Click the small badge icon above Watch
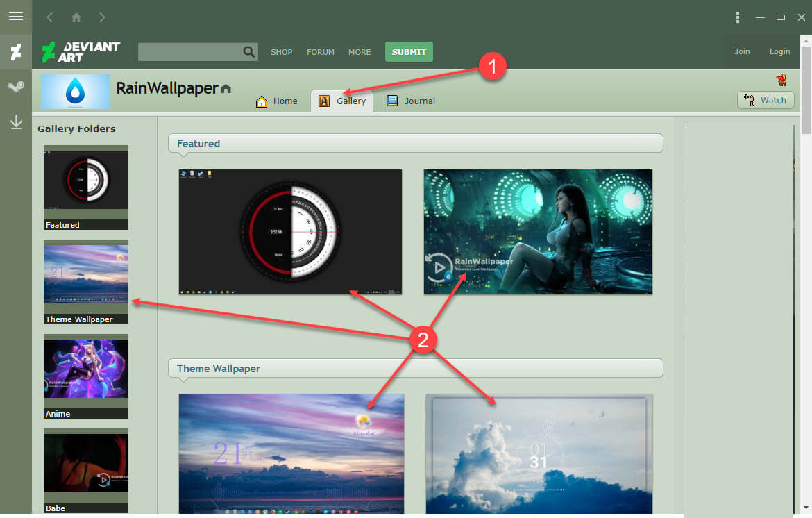This screenshot has height=518, width=812. [781, 80]
